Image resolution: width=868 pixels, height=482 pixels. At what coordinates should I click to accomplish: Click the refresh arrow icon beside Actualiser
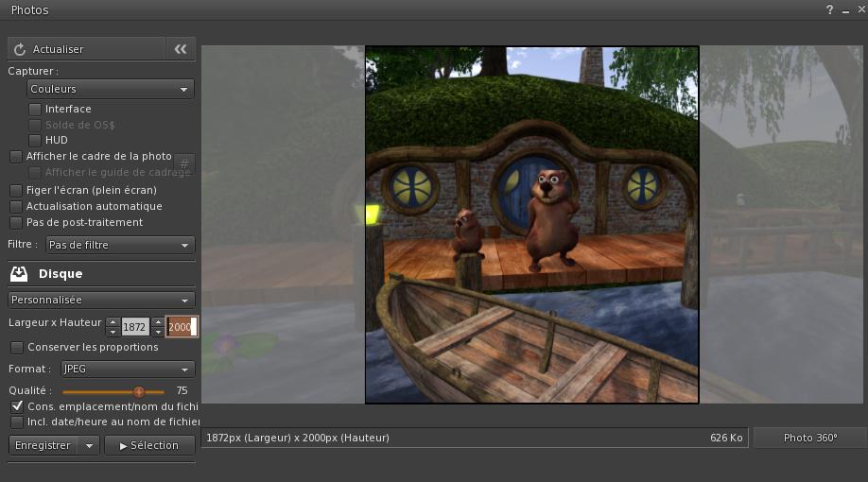(x=20, y=49)
